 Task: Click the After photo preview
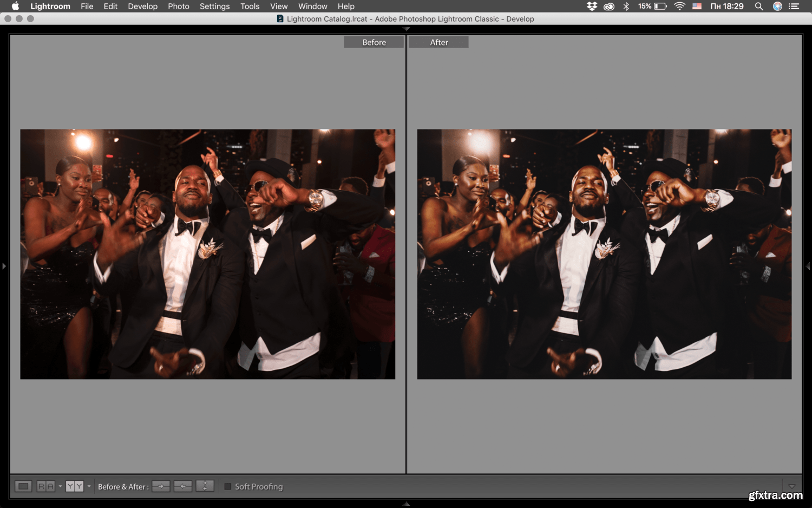tap(604, 254)
